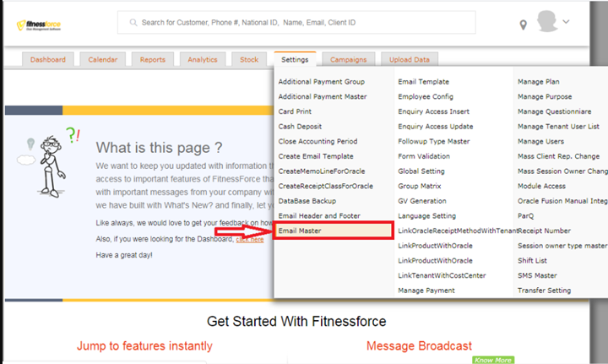Click the search magnifier icon
Image resolution: width=608 pixels, height=364 pixels.
pos(133,23)
